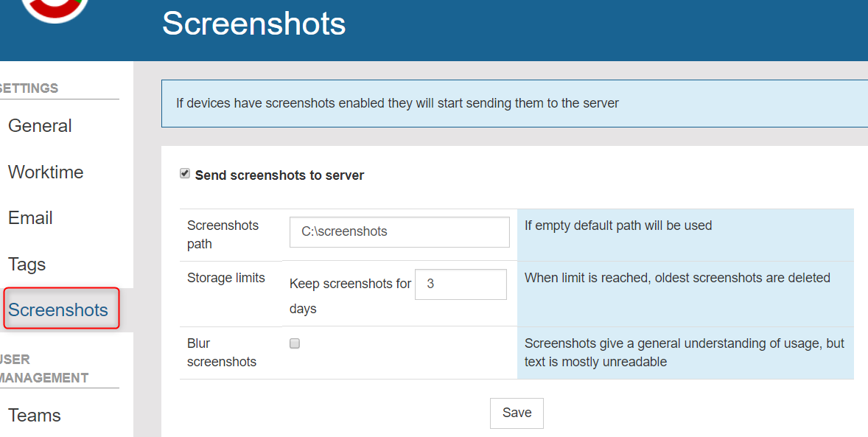Enable the Blur screenshots checkbox
The height and width of the screenshot is (437, 868).
(295, 343)
